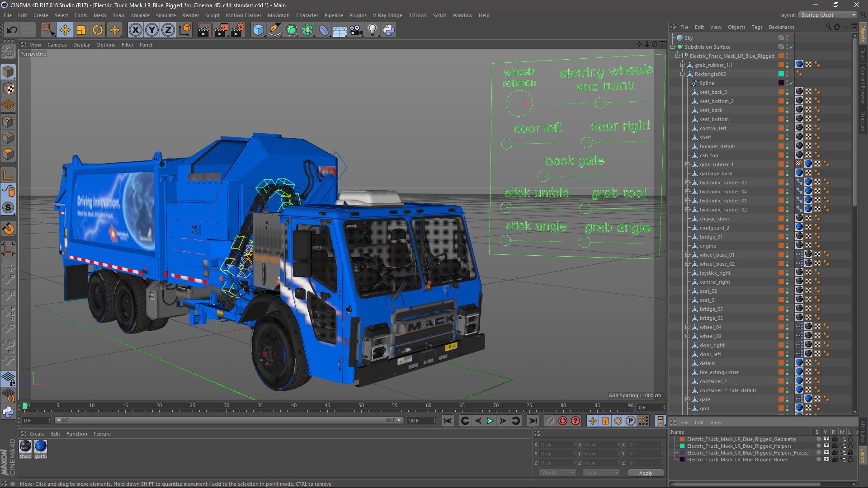Select the seat_back_2 object

pos(713,92)
